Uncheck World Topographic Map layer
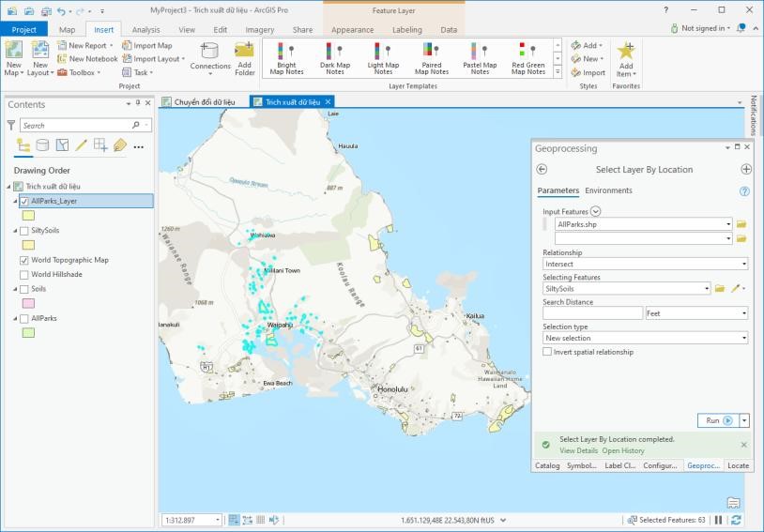This screenshot has width=764, height=532. [x=24, y=260]
